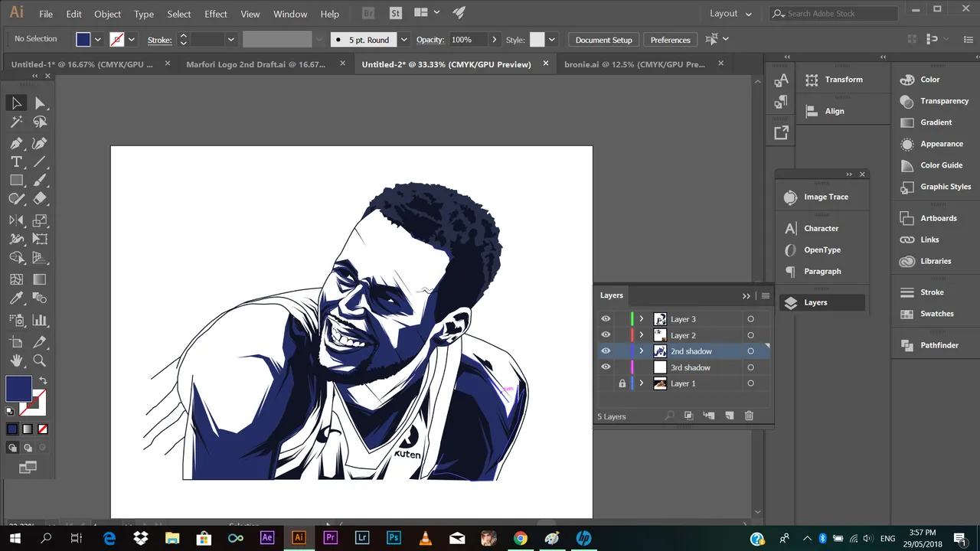
Task: Click target circle of 2nd shadow layer
Action: click(750, 351)
